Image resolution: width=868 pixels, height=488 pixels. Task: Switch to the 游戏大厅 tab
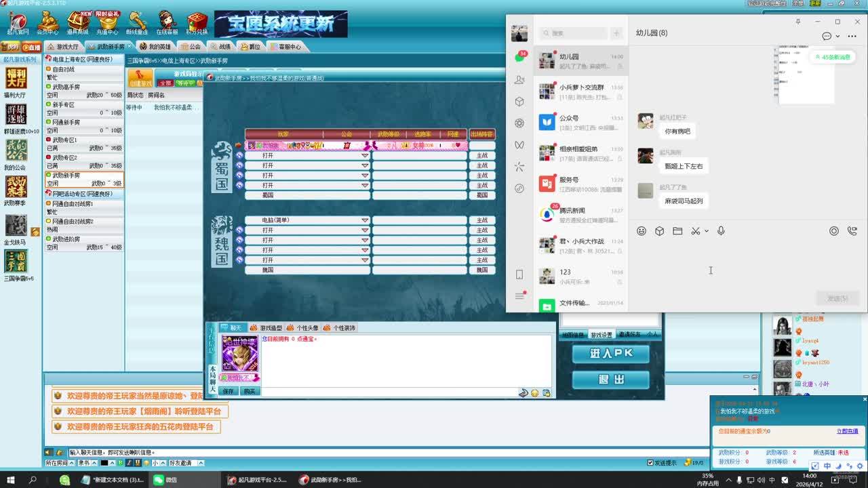[x=63, y=47]
